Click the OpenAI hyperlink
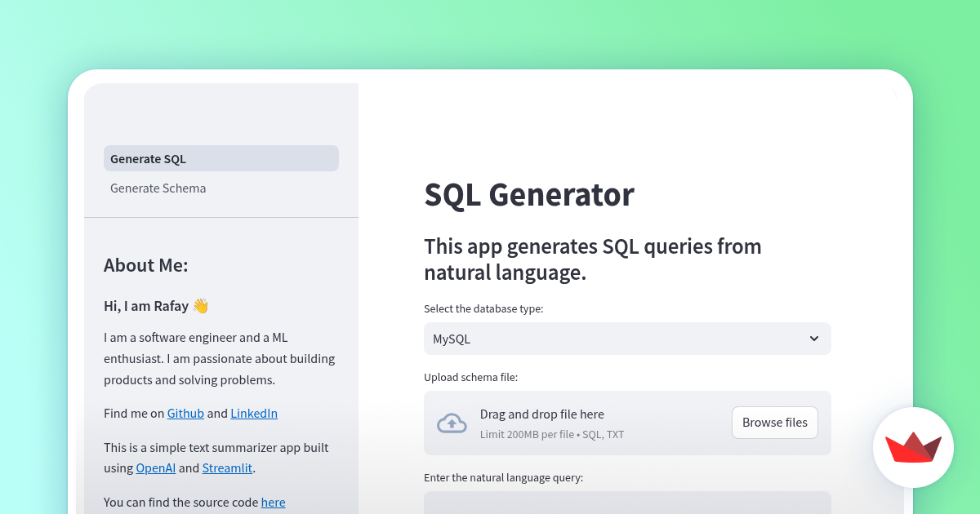 click(x=156, y=467)
